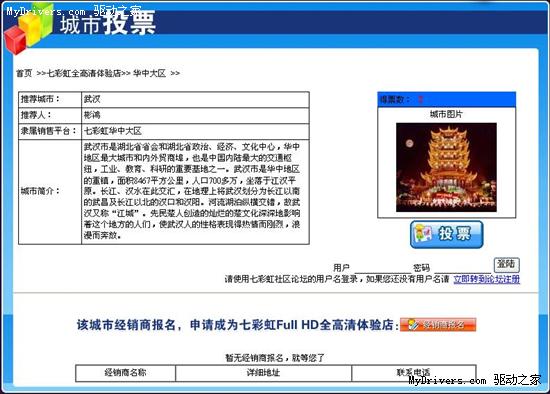Click the 联系电话 column header

tap(414, 373)
